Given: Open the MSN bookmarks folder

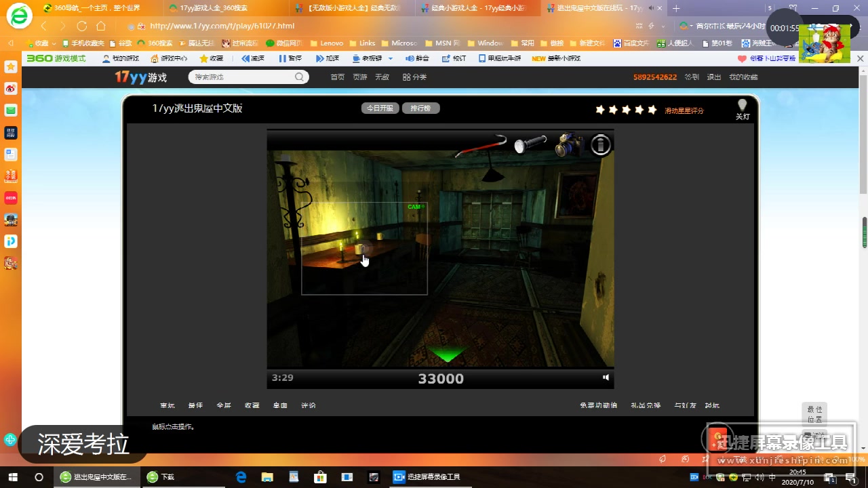Looking at the screenshot, I should click(443, 43).
